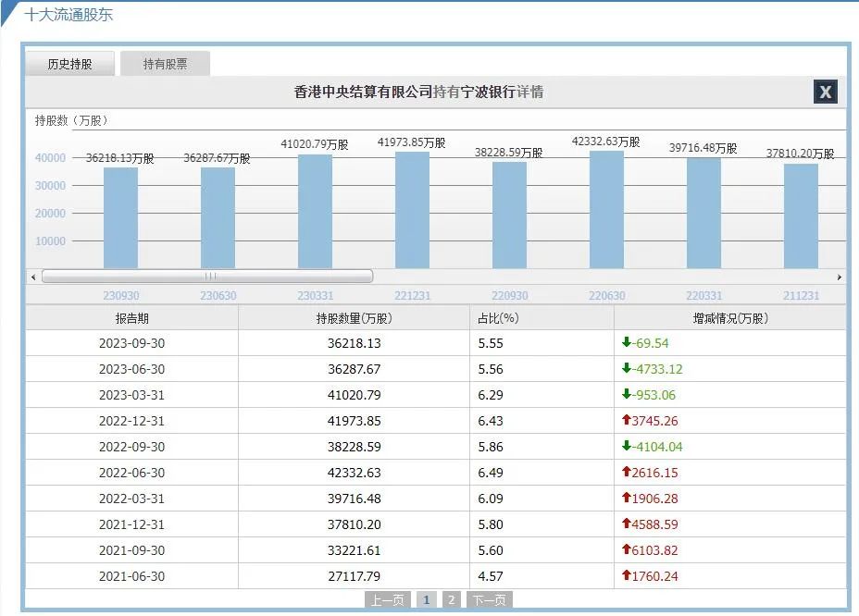This screenshot has height=616, width=859.
Task: Click the chart scrollbar left arrow
Action: coord(33,277)
